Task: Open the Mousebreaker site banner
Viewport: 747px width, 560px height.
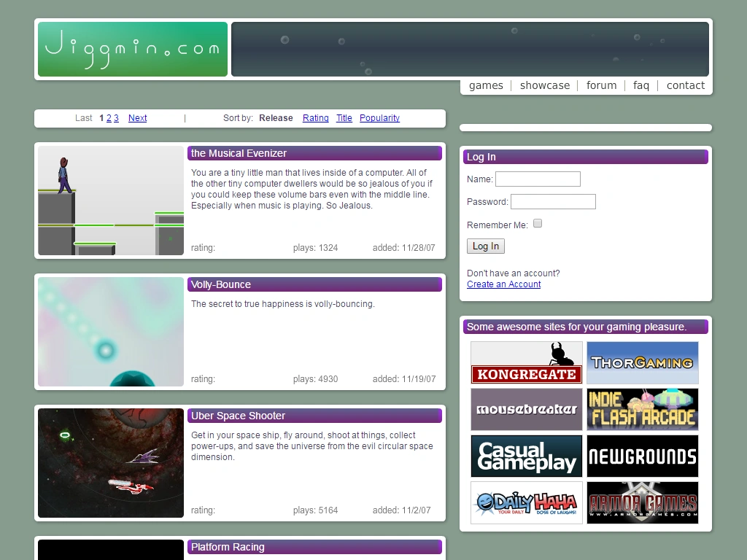Action: [x=527, y=409]
